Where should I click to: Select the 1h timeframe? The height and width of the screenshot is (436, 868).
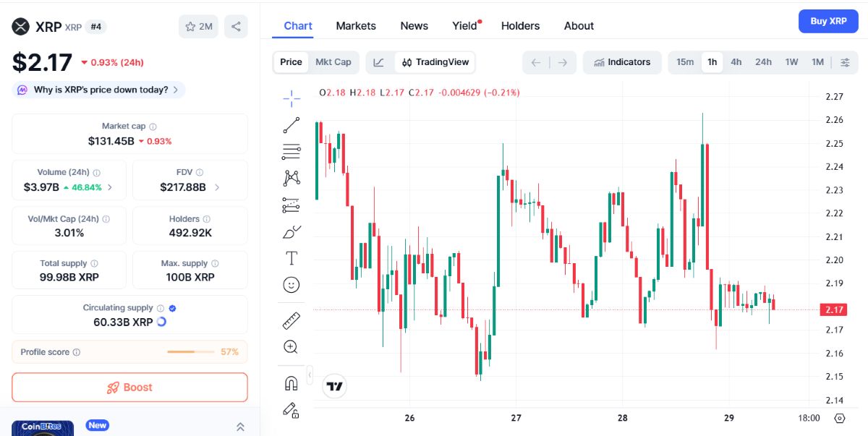point(712,62)
